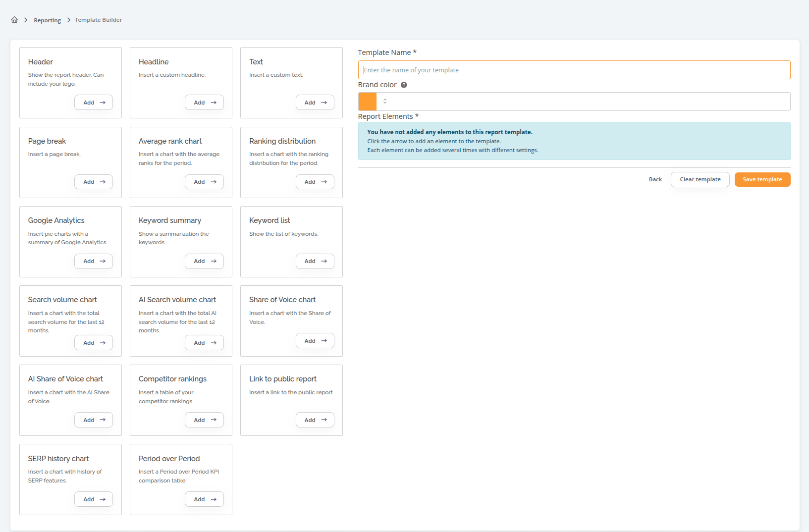Add the Share of Voice chart element
This screenshot has width=809, height=532.
[x=315, y=341]
